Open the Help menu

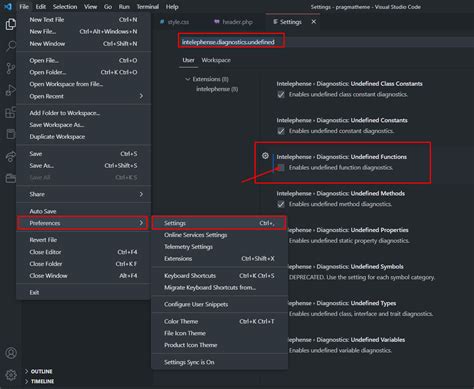172,7
